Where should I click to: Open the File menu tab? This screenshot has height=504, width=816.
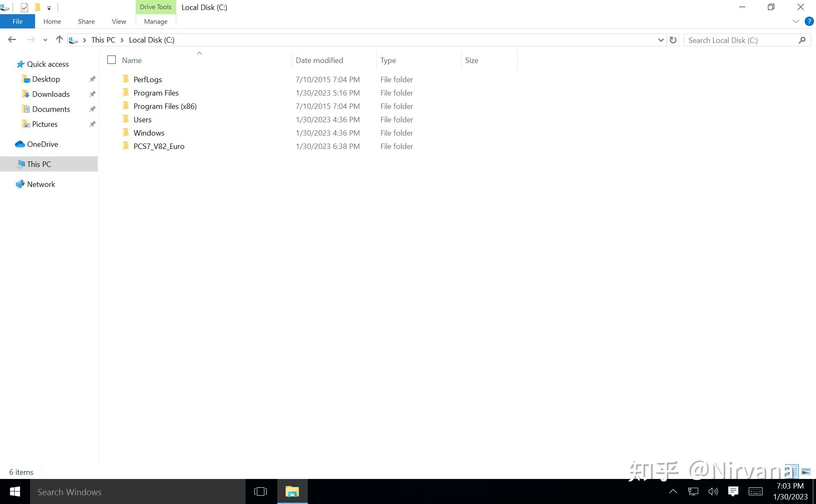coord(18,21)
